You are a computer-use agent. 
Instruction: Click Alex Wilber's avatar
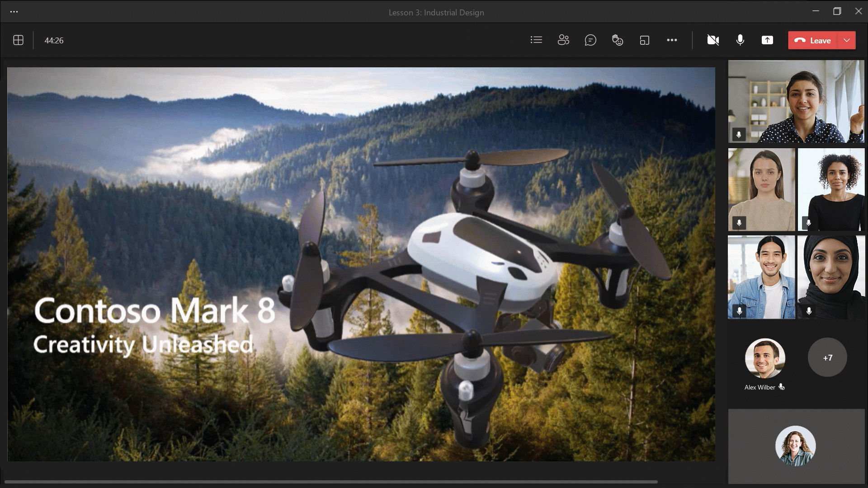[765, 358]
